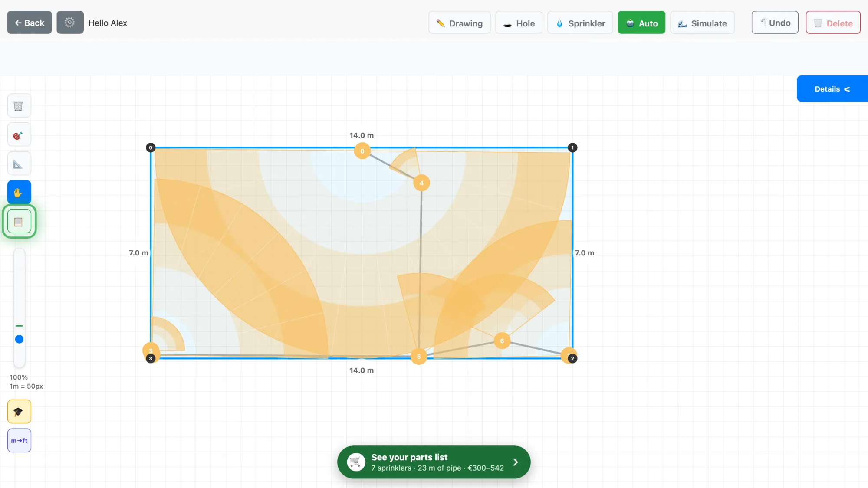Click the shopping cart icon in banner
This screenshot has height=488, width=868.
pos(356,462)
